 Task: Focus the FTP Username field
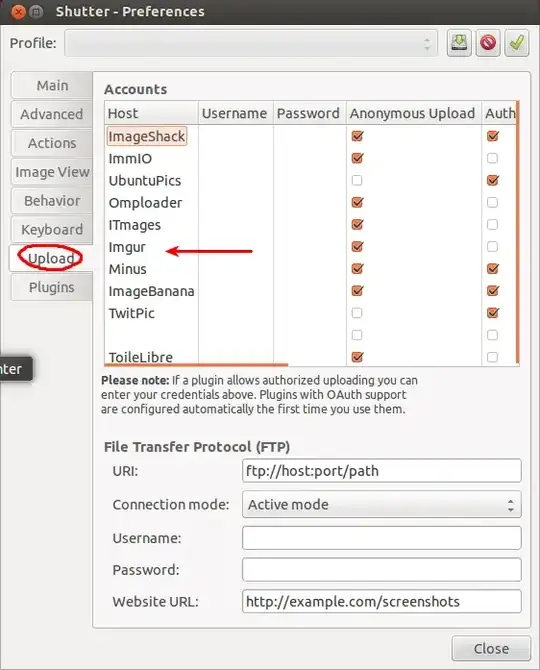pyautogui.click(x=382, y=538)
